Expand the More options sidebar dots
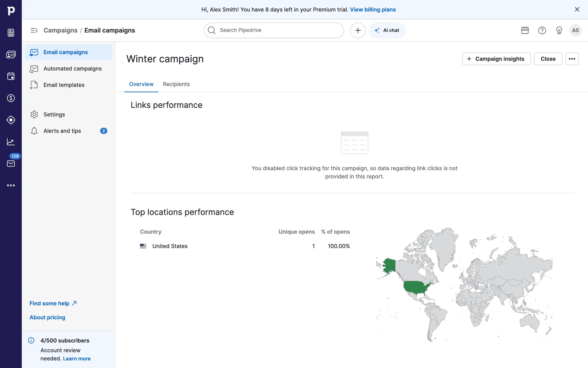This screenshot has width=588, height=368. [11, 185]
